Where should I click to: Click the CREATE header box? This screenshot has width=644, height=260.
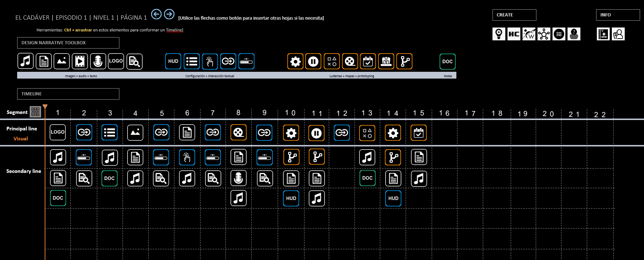pyautogui.click(x=514, y=15)
